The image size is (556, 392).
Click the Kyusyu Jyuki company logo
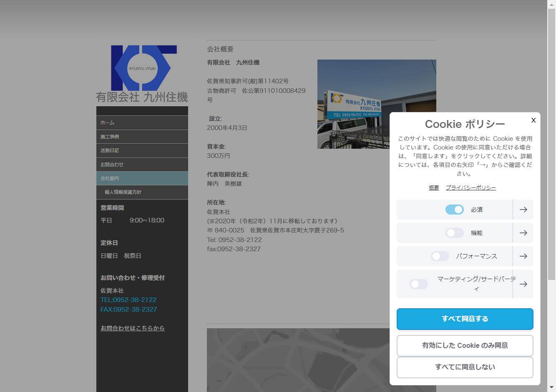click(142, 74)
